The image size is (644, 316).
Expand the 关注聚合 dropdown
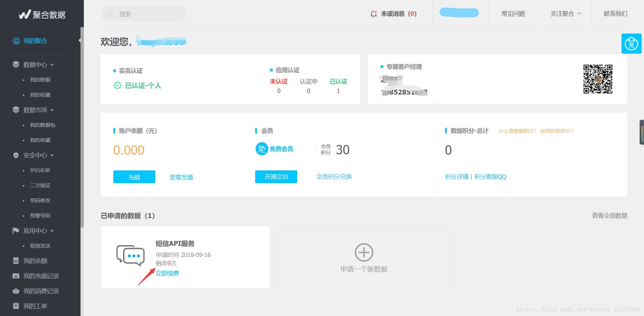566,14
